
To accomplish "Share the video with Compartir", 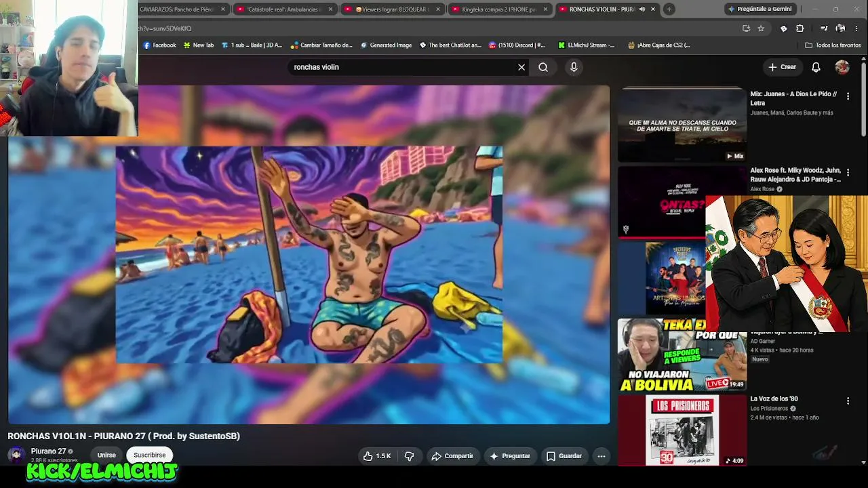I will pos(452,456).
